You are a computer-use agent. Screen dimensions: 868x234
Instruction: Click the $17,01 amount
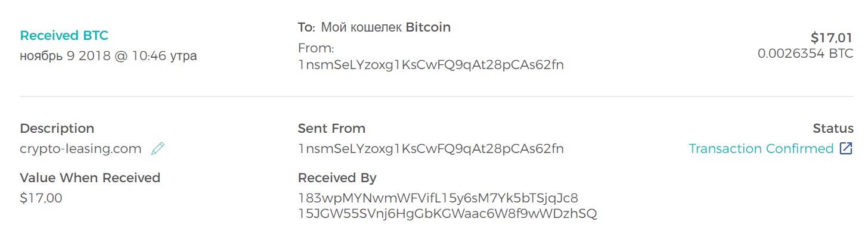click(832, 38)
